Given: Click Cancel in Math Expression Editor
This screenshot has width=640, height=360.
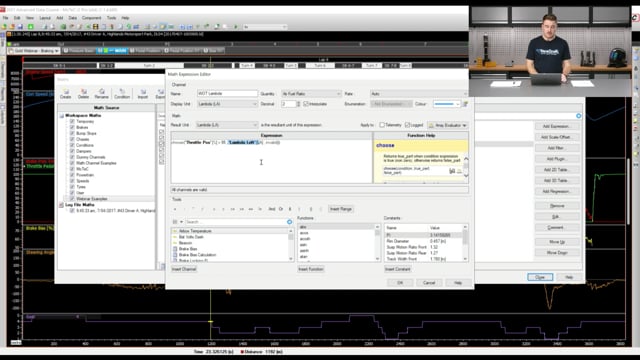Looking at the screenshot, I should [429, 282].
